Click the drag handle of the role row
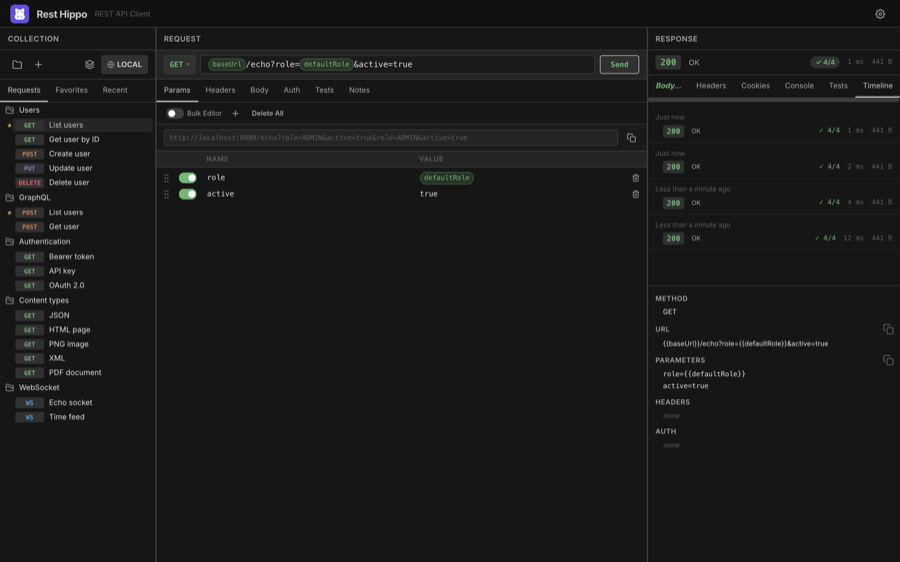The image size is (900, 562). click(x=166, y=178)
